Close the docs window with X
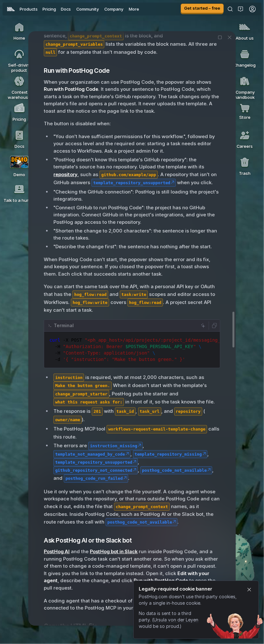The image size is (264, 644). [230, 37]
